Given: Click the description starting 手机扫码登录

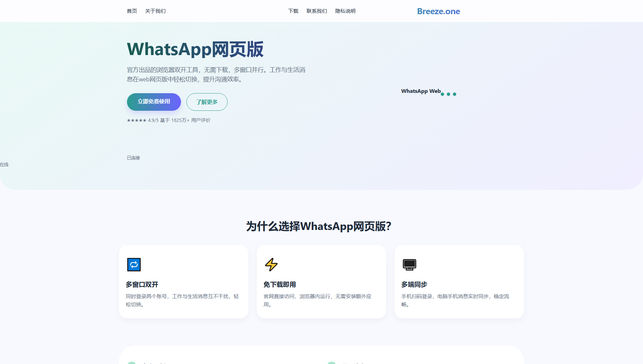Looking at the screenshot, I should 455,300.
